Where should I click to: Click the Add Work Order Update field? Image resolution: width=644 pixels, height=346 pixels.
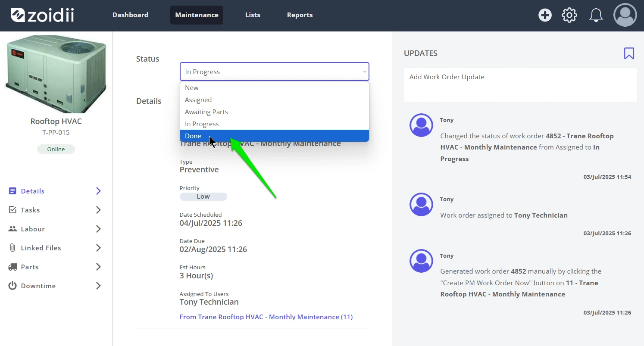(520, 85)
